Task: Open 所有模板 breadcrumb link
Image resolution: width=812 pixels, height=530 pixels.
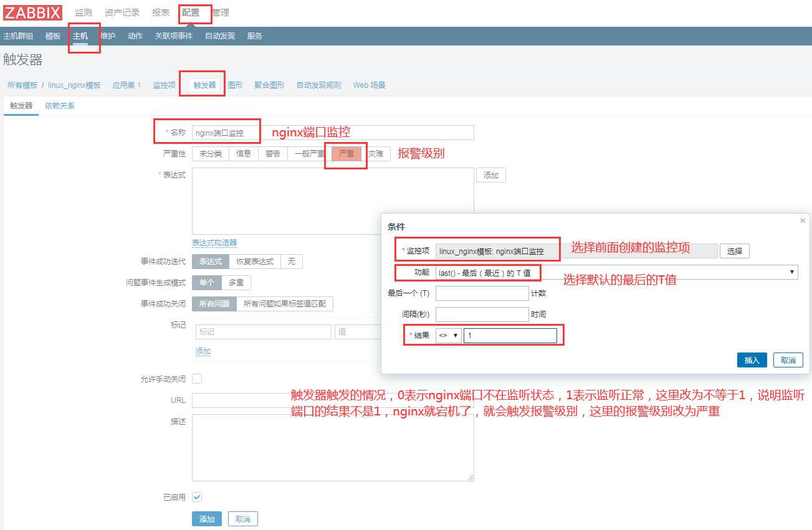Action: [22, 85]
